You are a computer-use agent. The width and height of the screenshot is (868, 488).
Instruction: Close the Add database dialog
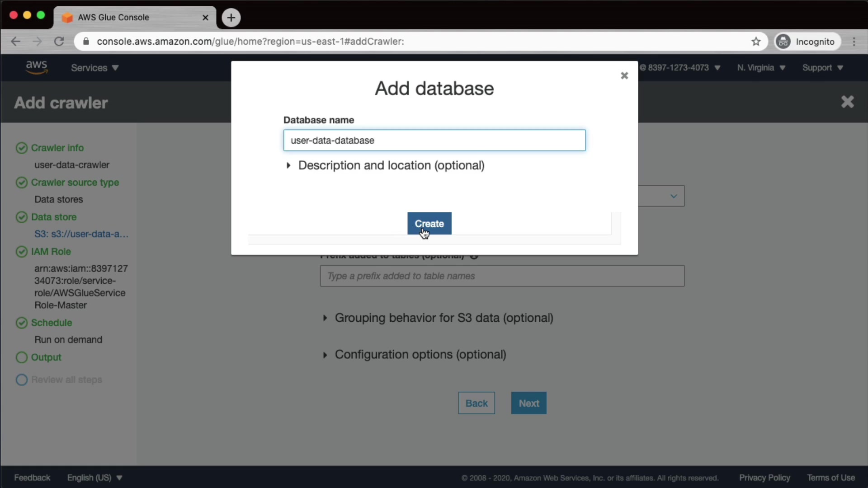pyautogui.click(x=624, y=75)
